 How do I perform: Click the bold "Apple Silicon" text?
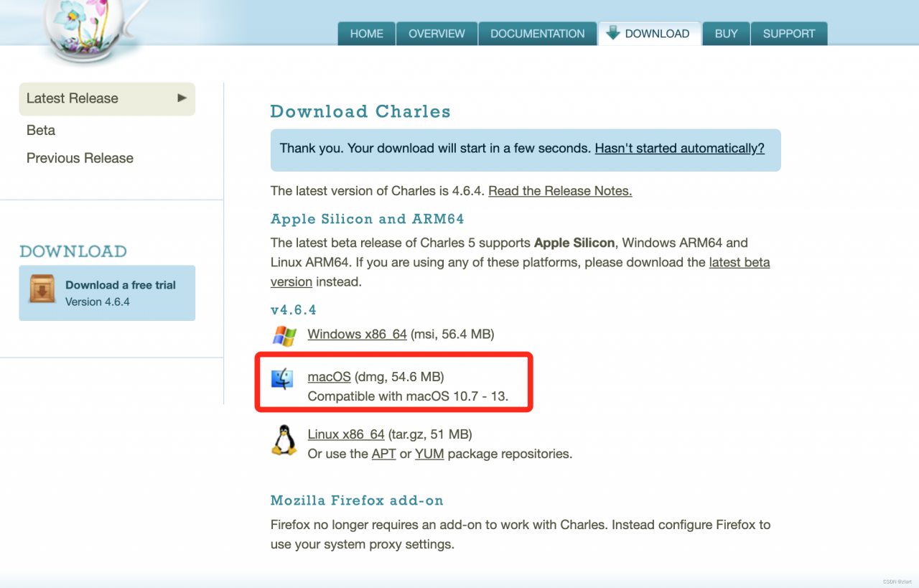pos(574,243)
